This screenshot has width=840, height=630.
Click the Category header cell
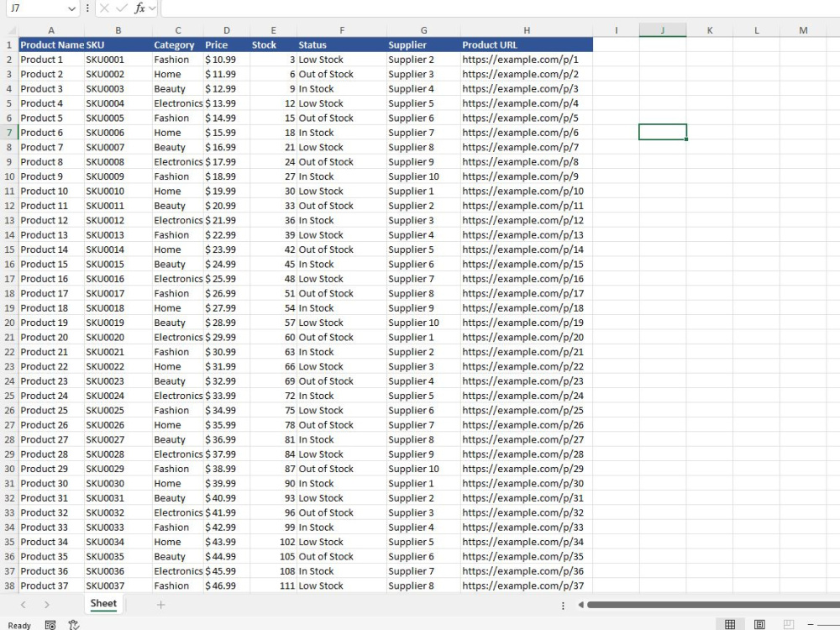click(178, 45)
